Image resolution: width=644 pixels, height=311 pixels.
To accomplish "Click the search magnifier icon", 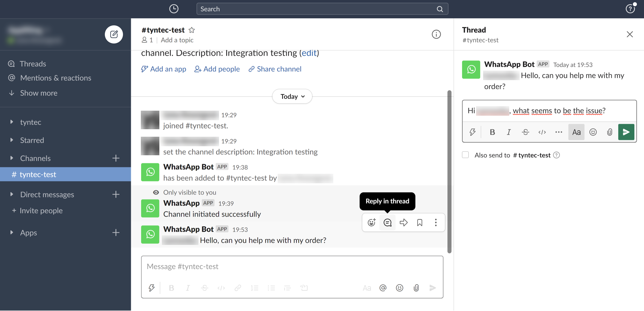I will point(440,9).
